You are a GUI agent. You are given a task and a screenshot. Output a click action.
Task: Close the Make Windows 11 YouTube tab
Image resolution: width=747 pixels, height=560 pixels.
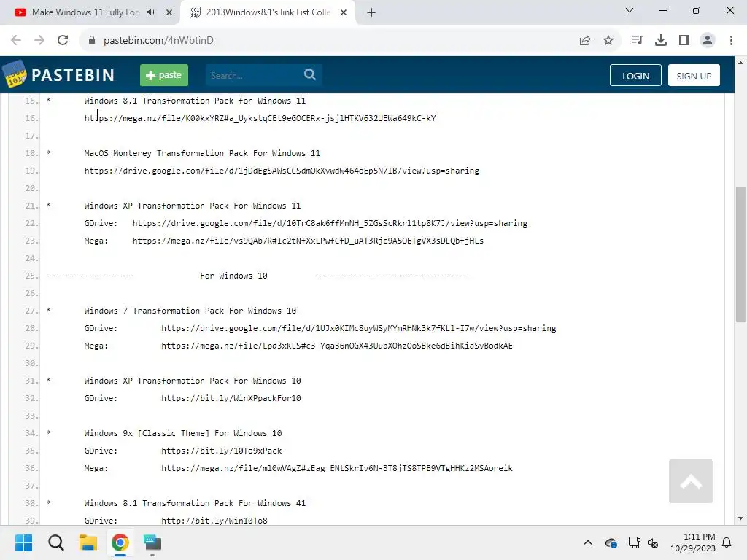169,12
